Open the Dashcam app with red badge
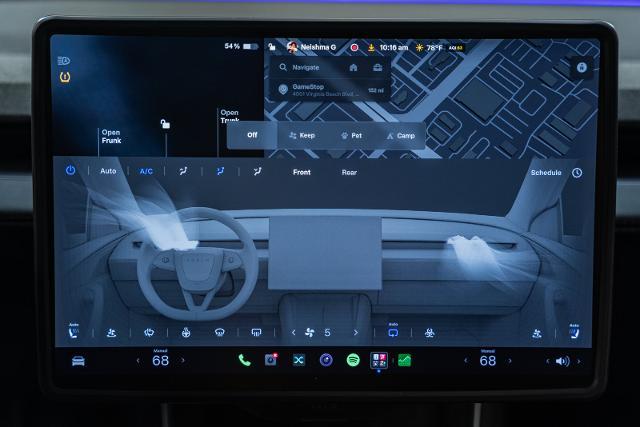Image resolution: width=640 pixels, height=427 pixels. tap(271, 360)
